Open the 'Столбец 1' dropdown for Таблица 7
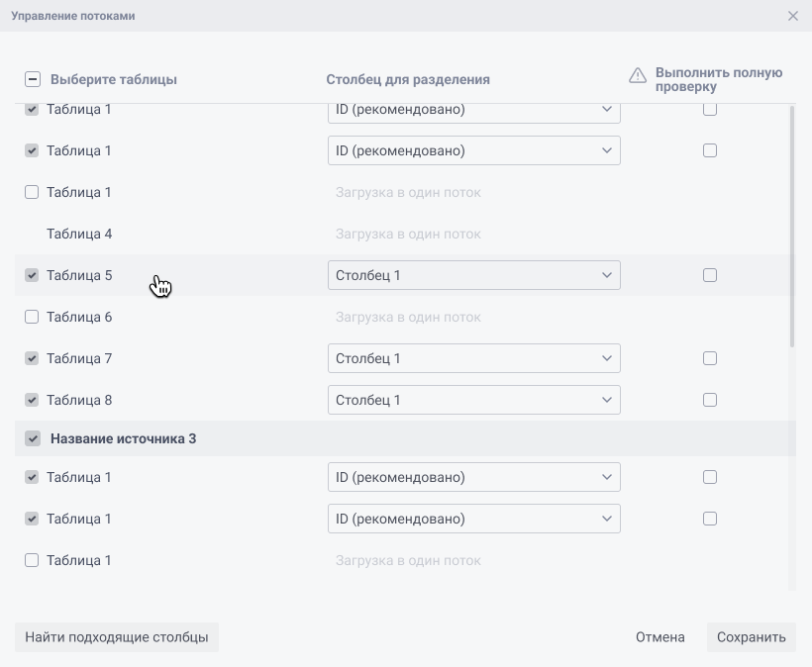812x667 pixels. [473, 358]
